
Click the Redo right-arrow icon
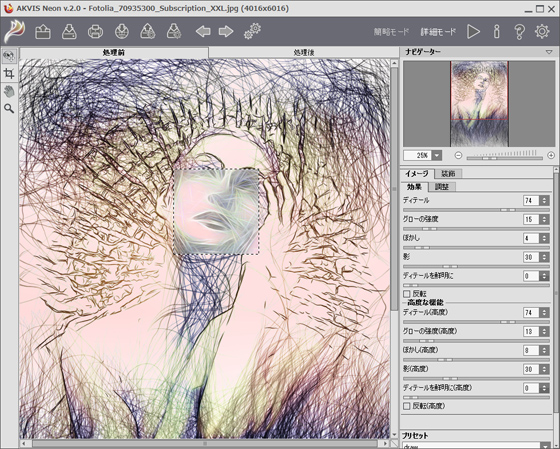click(x=226, y=32)
